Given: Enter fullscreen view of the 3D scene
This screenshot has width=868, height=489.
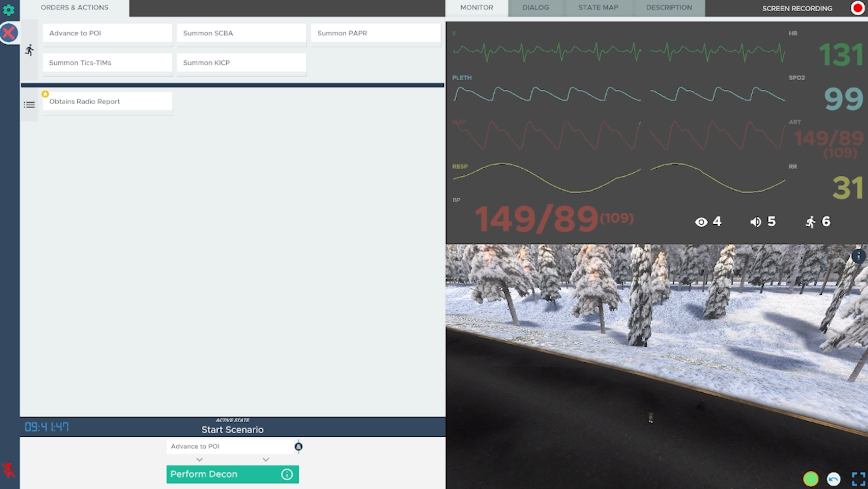Looking at the screenshot, I should (x=858, y=479).
